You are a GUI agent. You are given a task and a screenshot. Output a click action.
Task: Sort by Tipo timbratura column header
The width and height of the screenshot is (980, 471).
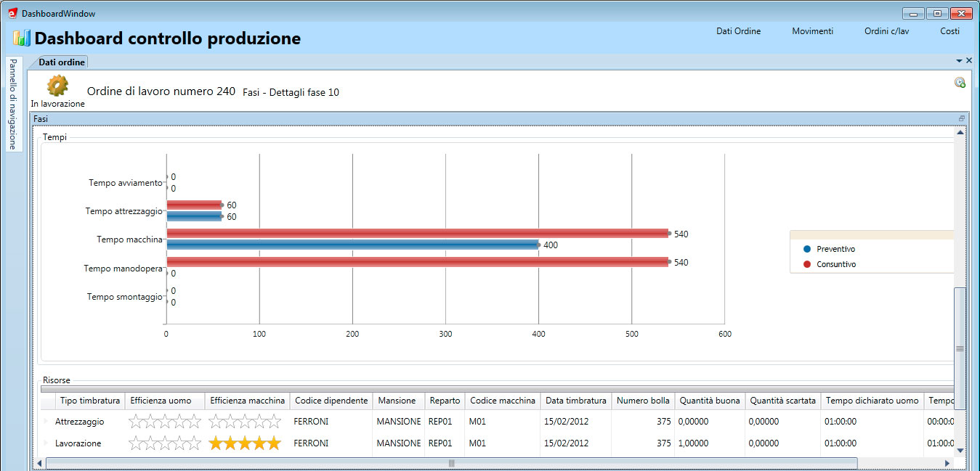90,401
